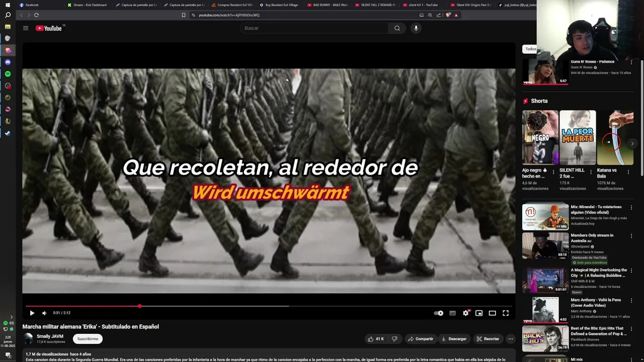Open the Brave Rewards triangle icon
The width and height of the screenshot is (644, 362).
tap(456, 15)
